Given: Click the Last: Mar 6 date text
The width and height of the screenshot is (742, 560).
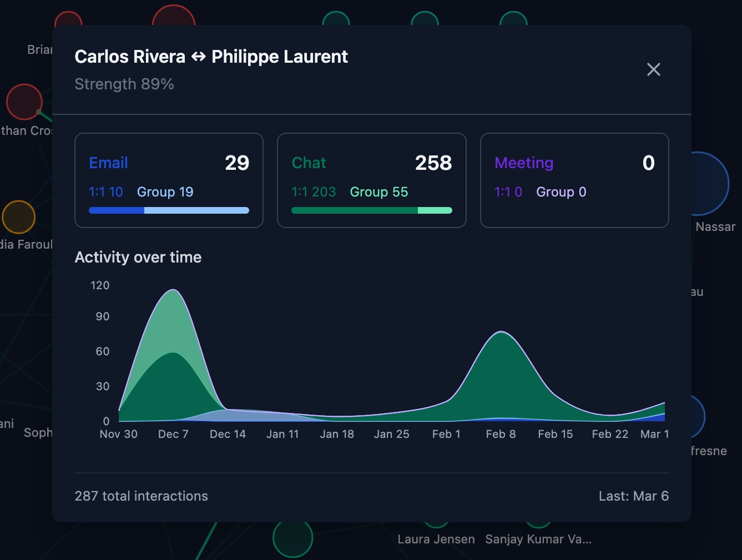Looking at the screenshot, I should pyautogui.click(x=633, y=496).
